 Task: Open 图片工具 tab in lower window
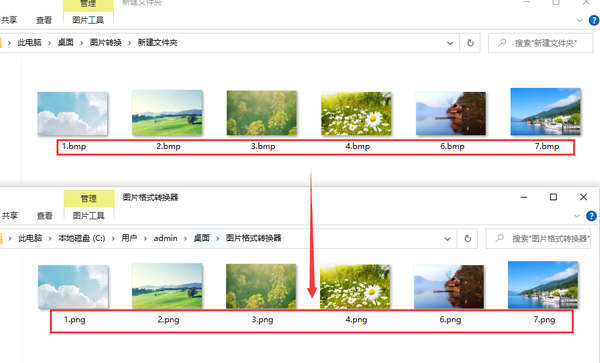[x=88, y=216]
